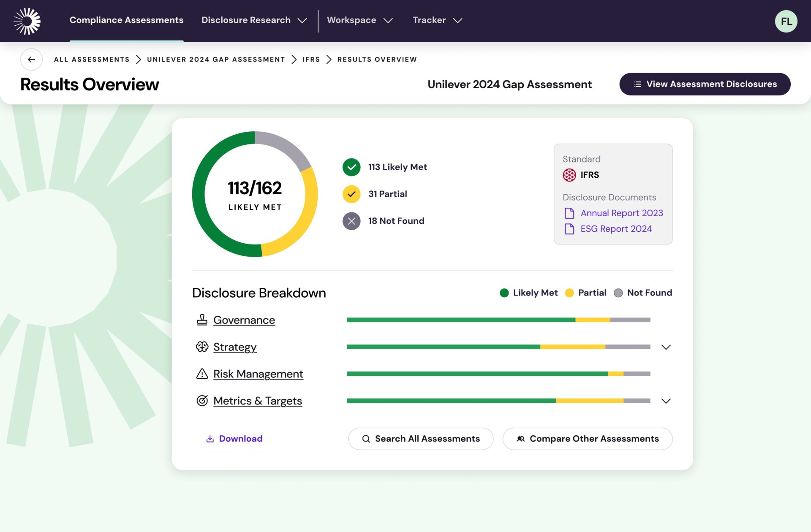Click the 'Results Overview' page heading
Screen dimensions: 811x532
point(90,84)
